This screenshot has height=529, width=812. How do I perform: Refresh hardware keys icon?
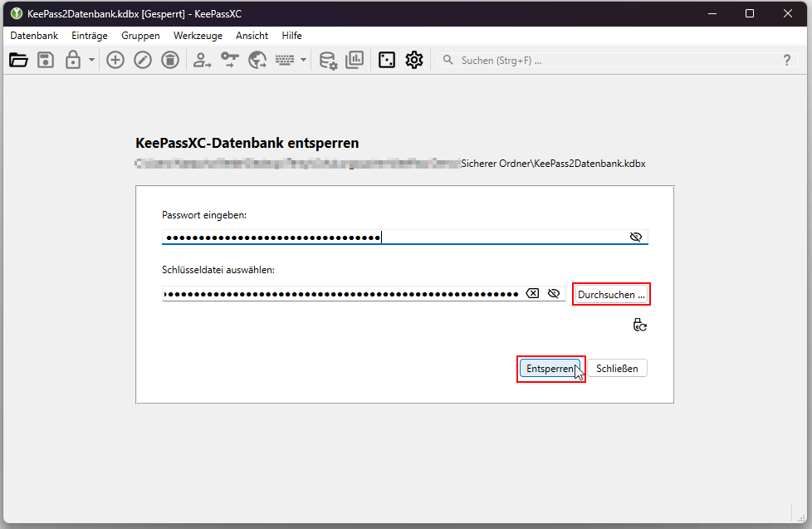(639, 325)
